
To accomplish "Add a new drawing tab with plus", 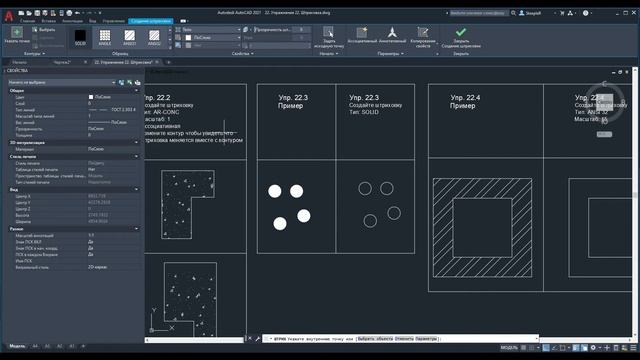I will (169, 62).
